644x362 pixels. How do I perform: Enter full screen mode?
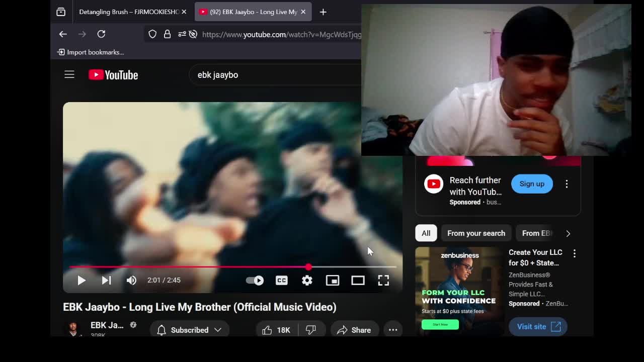tap(383, 280)
